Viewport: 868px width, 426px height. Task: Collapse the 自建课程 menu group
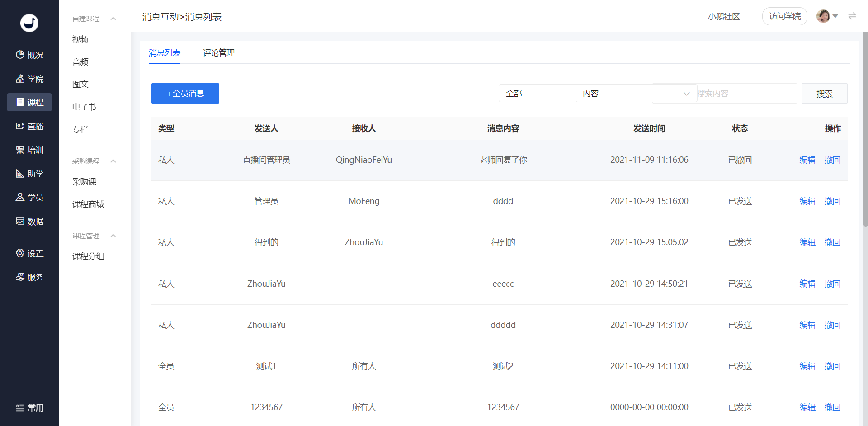(x=113, y=19)
